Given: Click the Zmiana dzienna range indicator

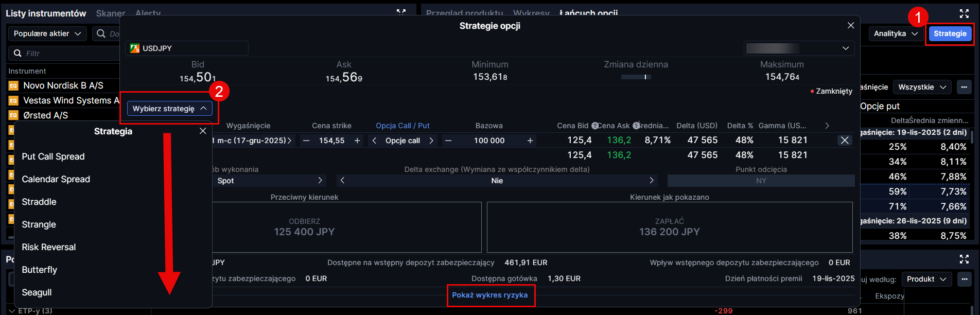Looking at the screenshot, I should tap(636, 77).
